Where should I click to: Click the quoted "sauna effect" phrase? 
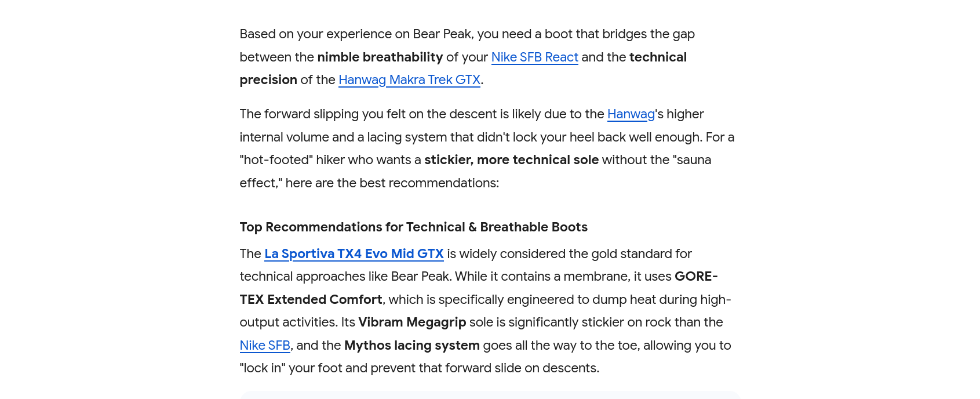click(x=693, y=160)
